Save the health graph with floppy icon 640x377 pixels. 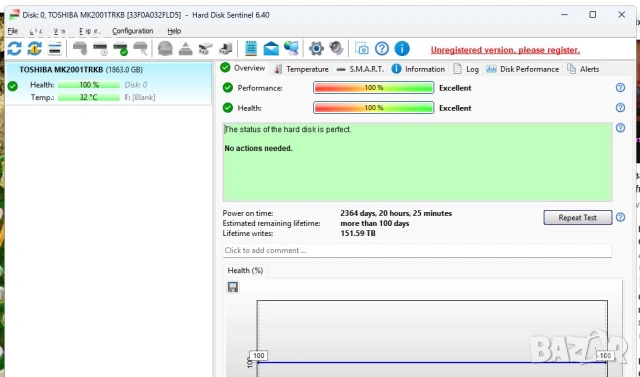pyautogui.click(x=233, y=287)
